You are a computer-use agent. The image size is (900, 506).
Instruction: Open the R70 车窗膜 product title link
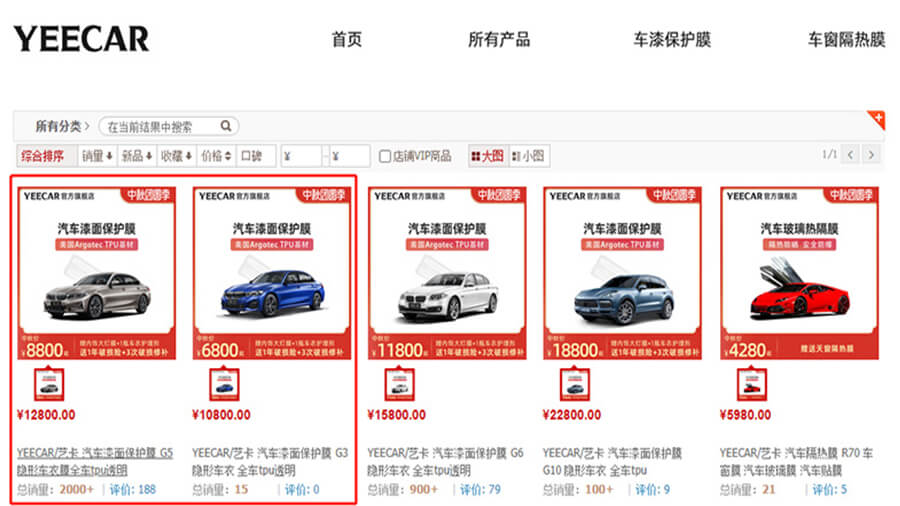pyautogui.click(x=797, y=461)
